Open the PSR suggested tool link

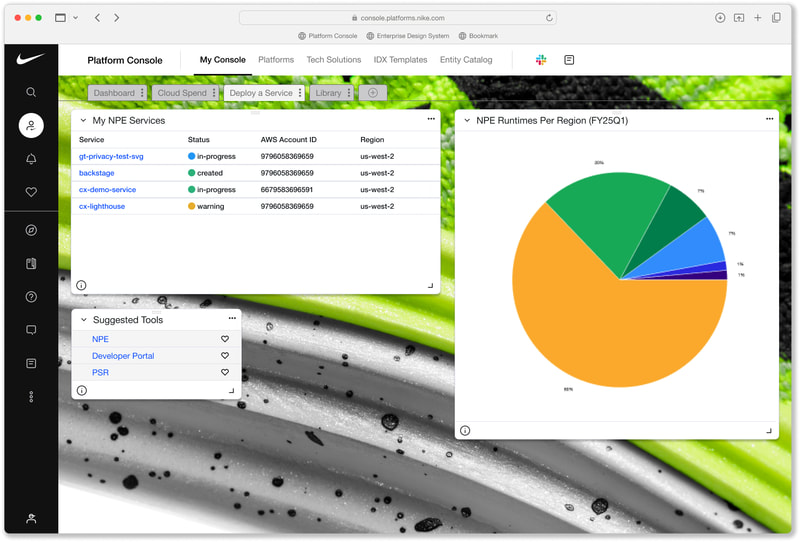(101, 372)
